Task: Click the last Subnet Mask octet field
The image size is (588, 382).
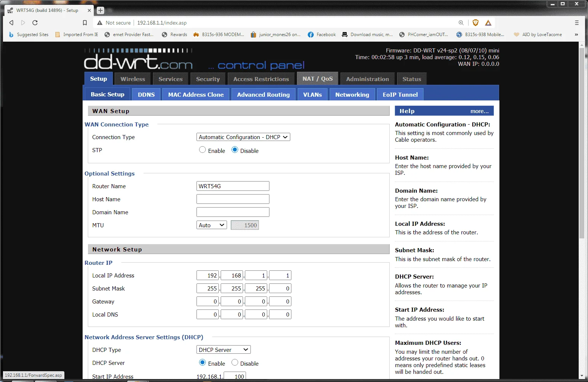Action: [x=280, y=288]
